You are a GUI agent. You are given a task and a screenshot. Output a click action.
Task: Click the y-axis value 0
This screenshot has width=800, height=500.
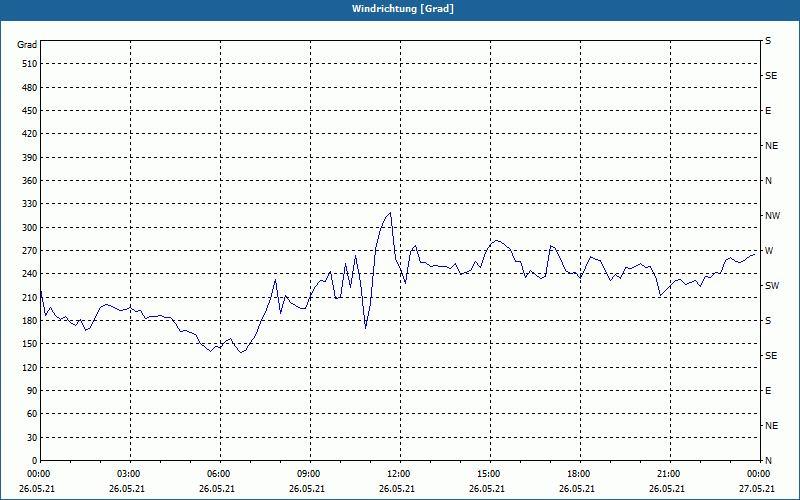coord(35,461)
